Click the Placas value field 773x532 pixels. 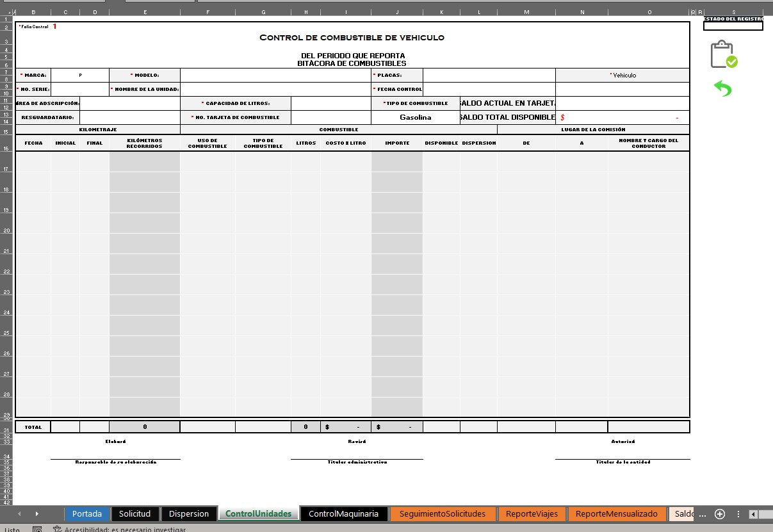[489, 76]
